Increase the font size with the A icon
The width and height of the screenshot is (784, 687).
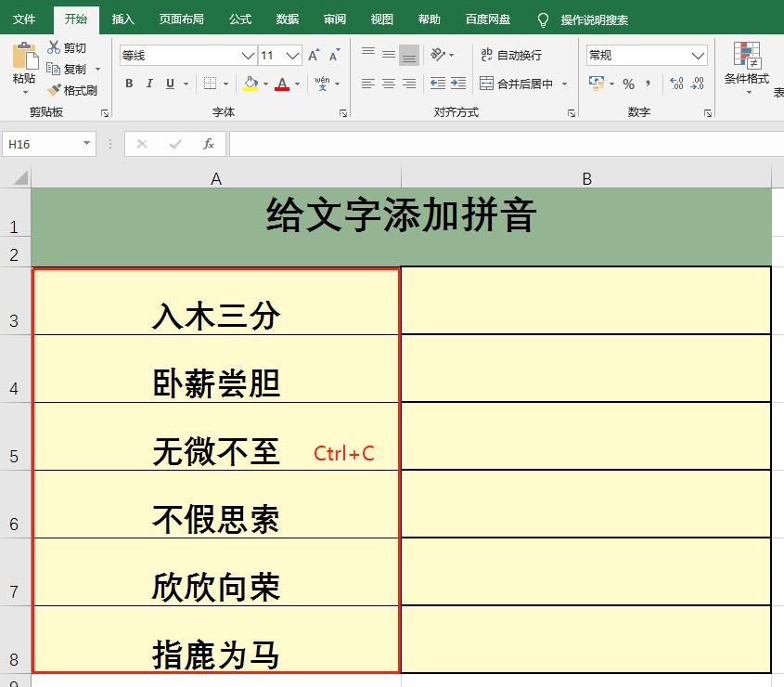click(312, 55)
